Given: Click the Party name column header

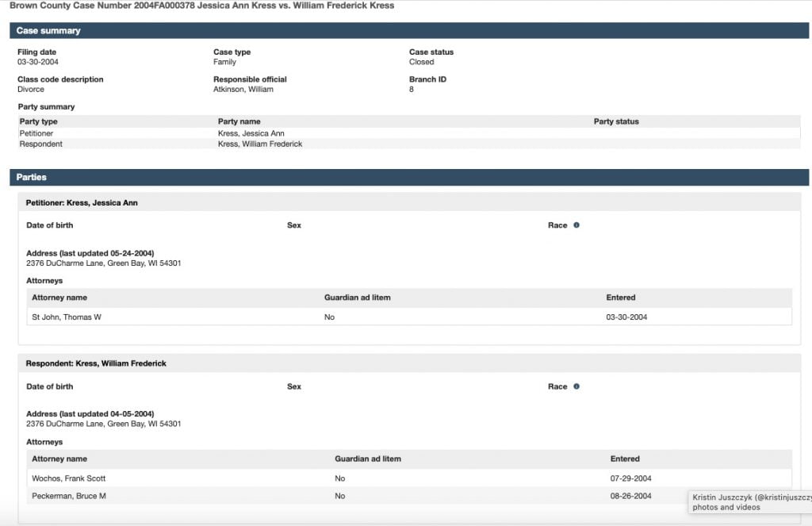Looking at the screenshot, I should [239, 121].
